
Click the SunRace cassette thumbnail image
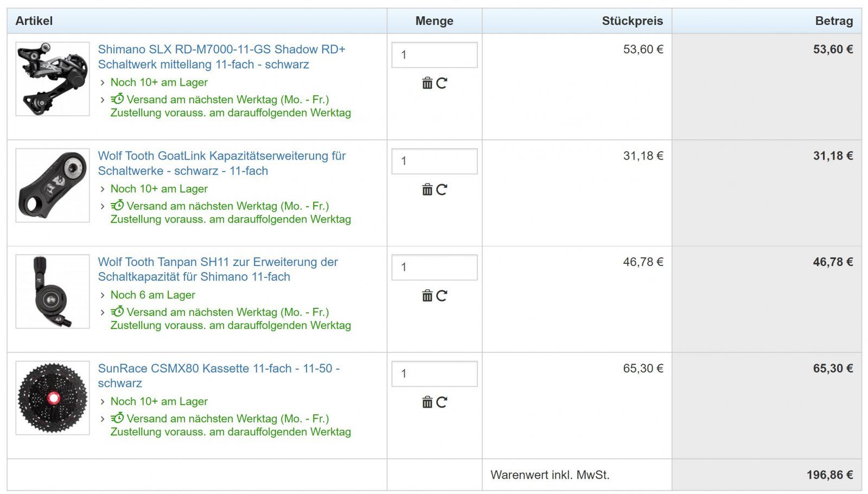[x=53, y=398]
